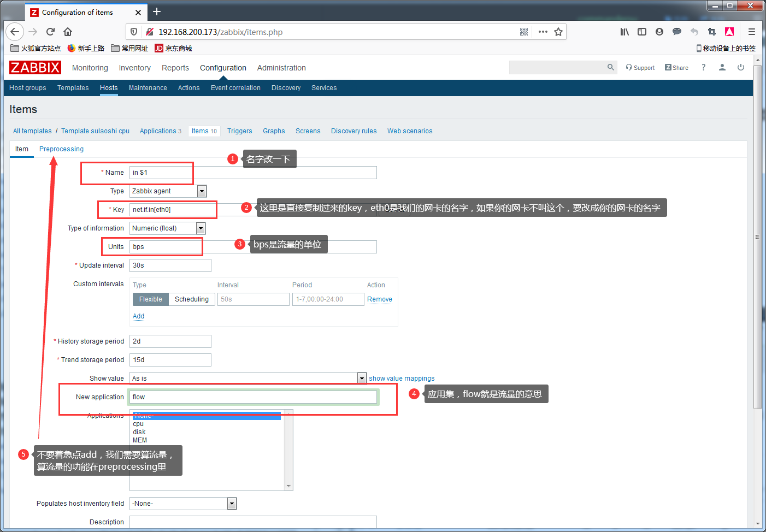Open the Reports menu
Image resolution: width=766 pixels, height=532 pixels.
(x=175, y=68)
